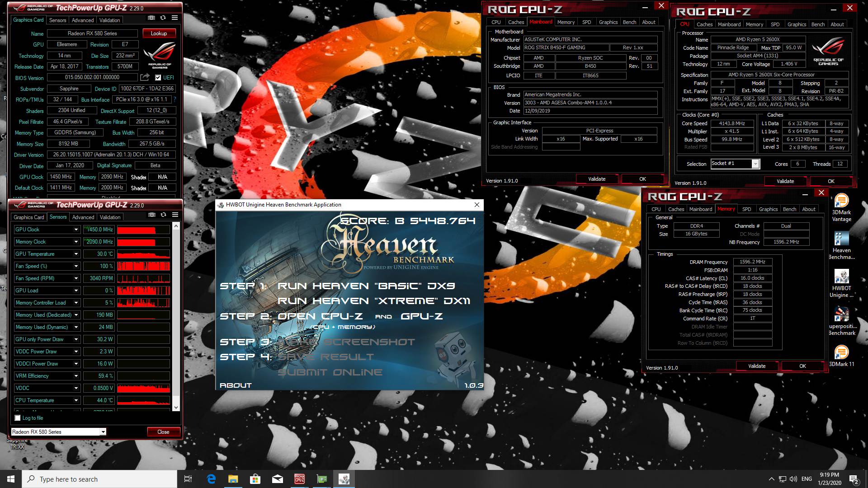Open the Graphics tab in CPU-Z Processor window
The image size is (868, 488).
(797, 24)
